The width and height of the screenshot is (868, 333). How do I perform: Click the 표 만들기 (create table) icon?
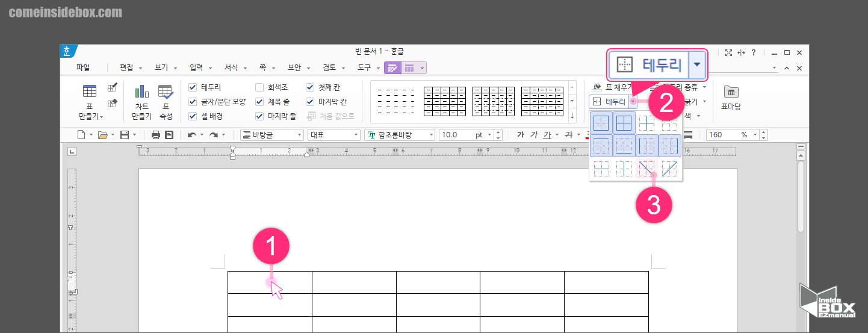(90, 92)
